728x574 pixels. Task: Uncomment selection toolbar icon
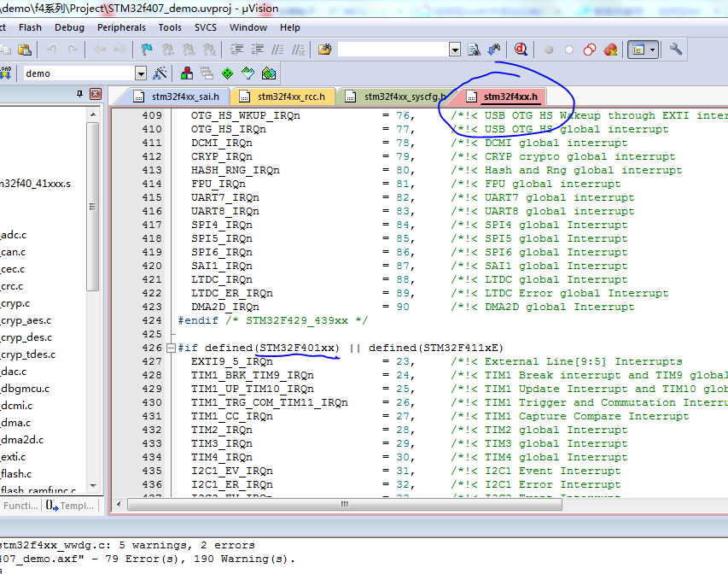point(298,50)
